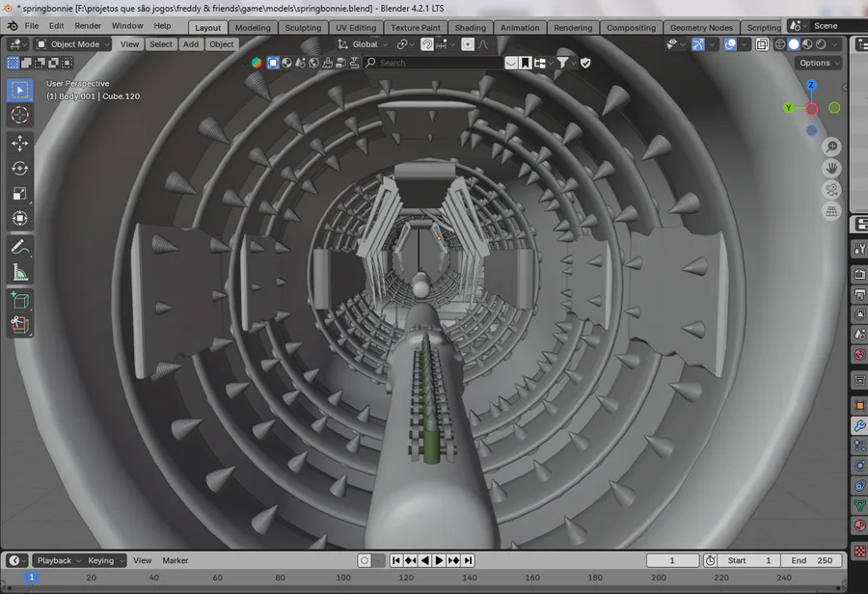This screenshot has height=594, width=868.
Task: Select the Add Cube tool
Action: 20,300
